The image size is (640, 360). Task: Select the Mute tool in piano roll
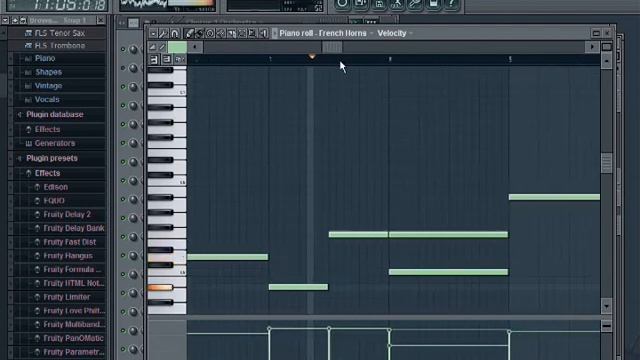coord(221,33)
